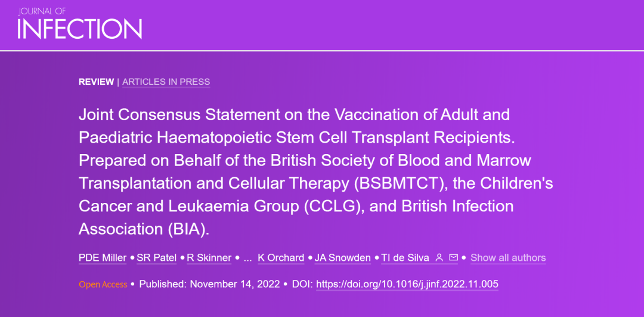Click the REVIEW article type label
Image resolution: width=644 pixels, height=317 pixels.
coord(96,82)
